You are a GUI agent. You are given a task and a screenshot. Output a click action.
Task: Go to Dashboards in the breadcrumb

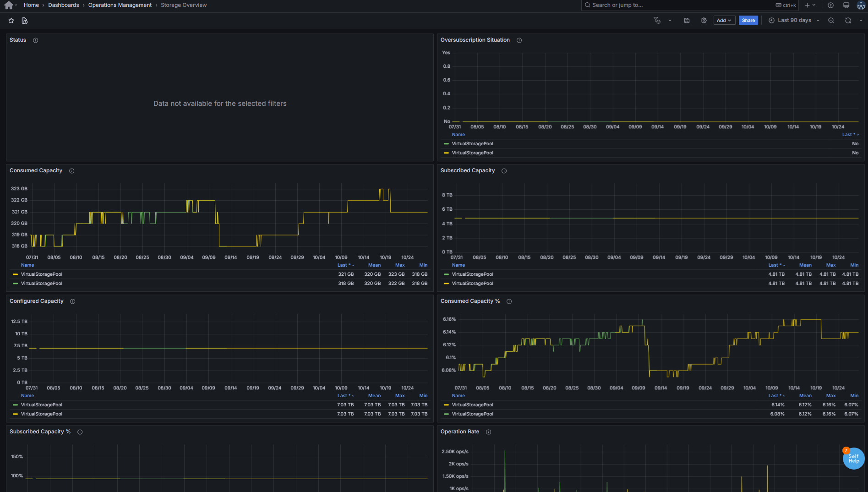tap(63, 5)
